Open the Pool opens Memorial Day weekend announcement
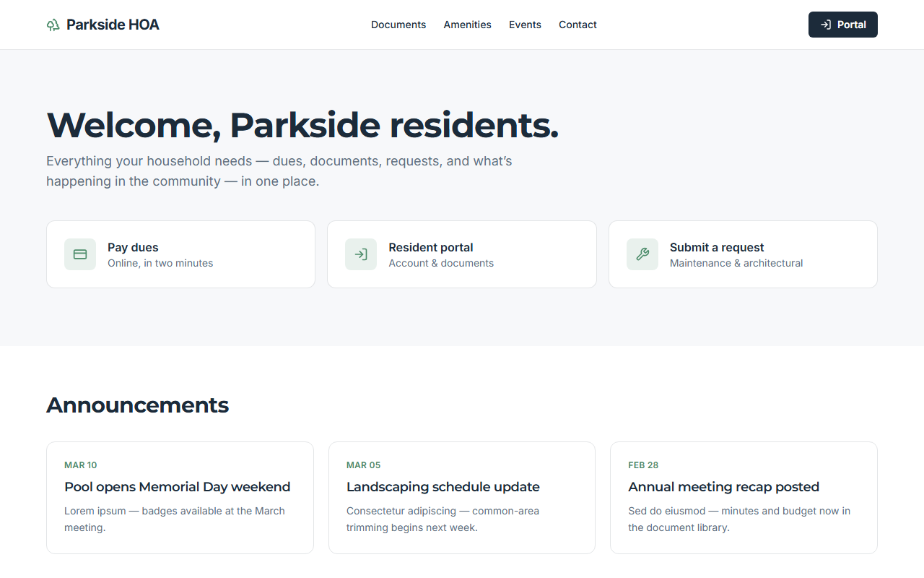 click(178, 487)
